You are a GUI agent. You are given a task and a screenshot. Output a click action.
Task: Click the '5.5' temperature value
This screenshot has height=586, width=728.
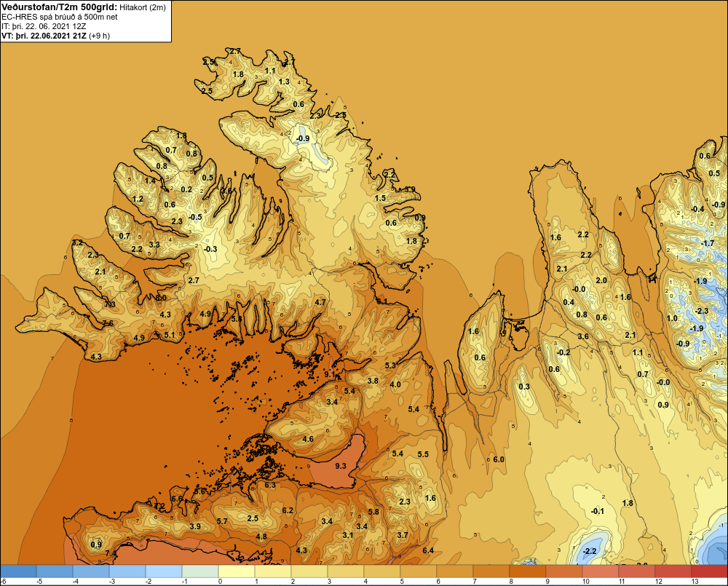pyautogui.click(x=423, y=454)
